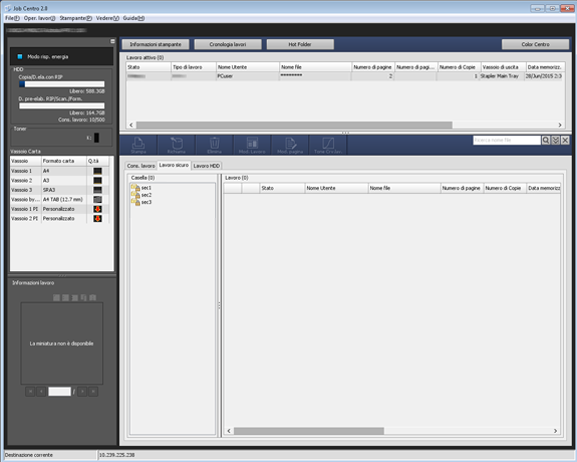Select the sec2 secure box
577x462 pixels.
(x=146, y=195)
